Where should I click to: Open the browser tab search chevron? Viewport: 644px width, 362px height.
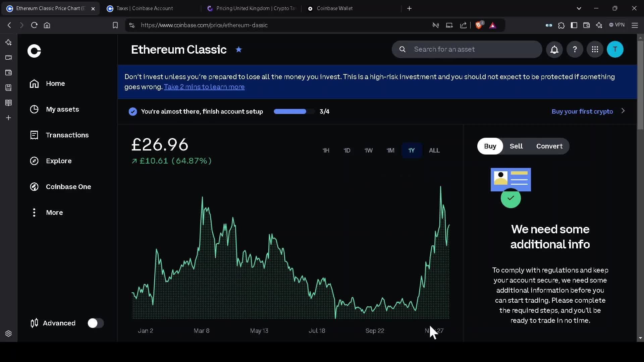pos(579,8)
